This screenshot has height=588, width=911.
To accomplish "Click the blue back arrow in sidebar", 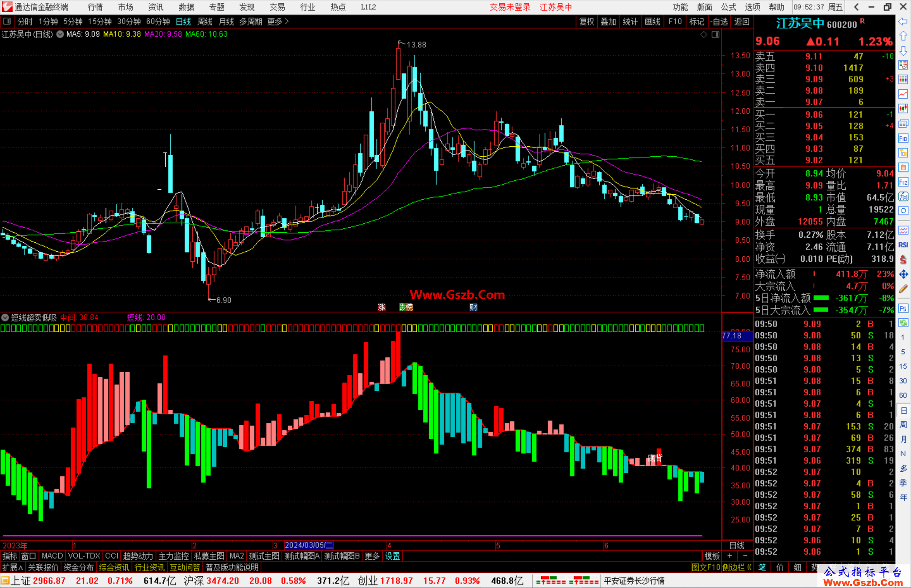I will point(903,21).
